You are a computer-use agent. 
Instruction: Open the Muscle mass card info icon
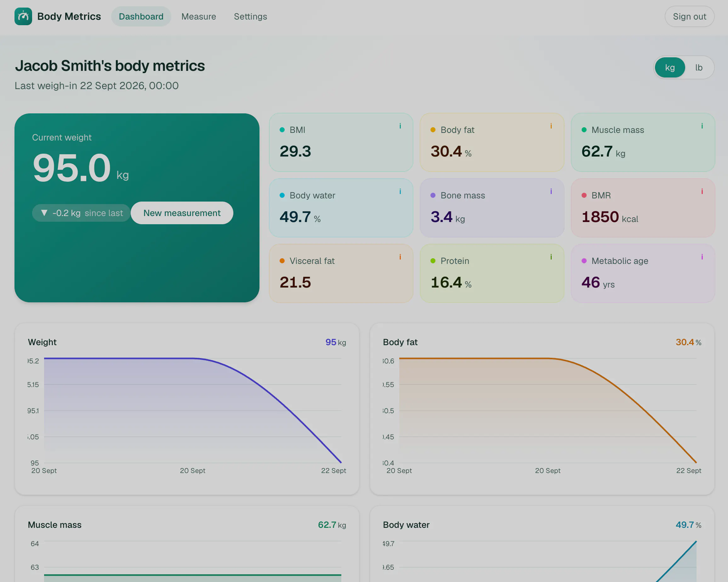pos(702,126)
